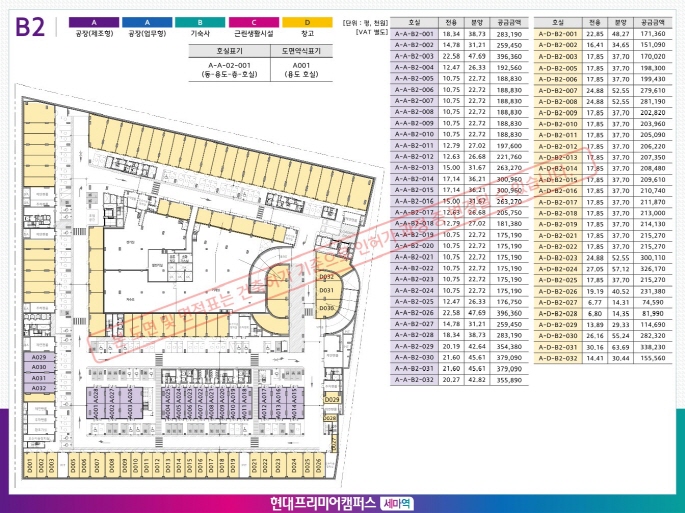Viewport: 685px width, 513px height.
Task: Select the yellow D 창고 legend swatch
Action: click(x=307, y=22)
